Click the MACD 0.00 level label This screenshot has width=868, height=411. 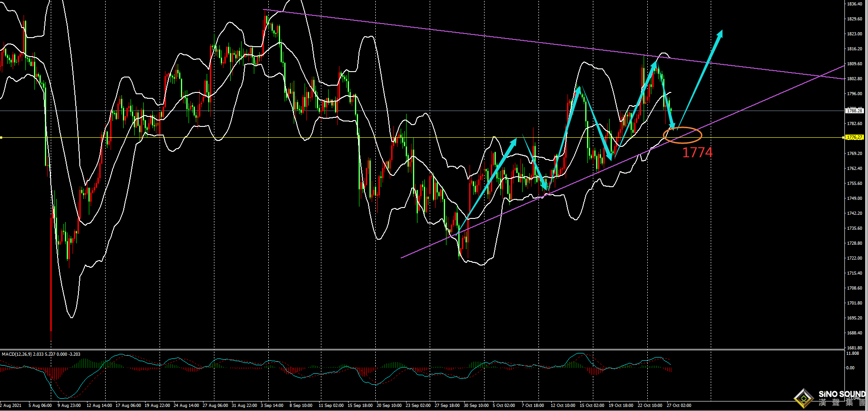pyautogui.click(x=850, y=368)
